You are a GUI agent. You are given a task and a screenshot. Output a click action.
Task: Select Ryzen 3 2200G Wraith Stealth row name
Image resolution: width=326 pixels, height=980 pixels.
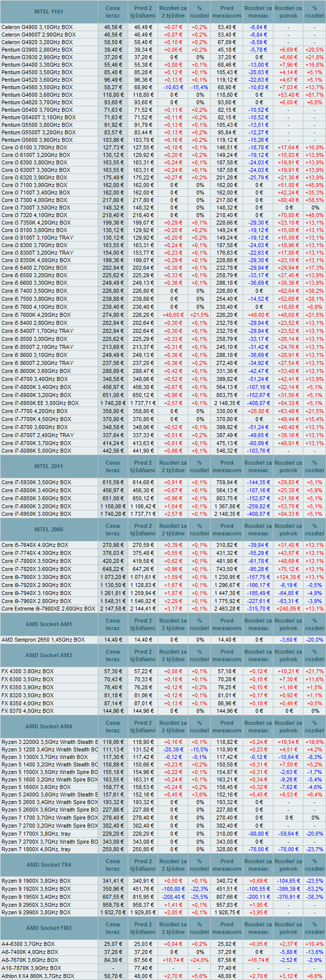pos(50,742)
